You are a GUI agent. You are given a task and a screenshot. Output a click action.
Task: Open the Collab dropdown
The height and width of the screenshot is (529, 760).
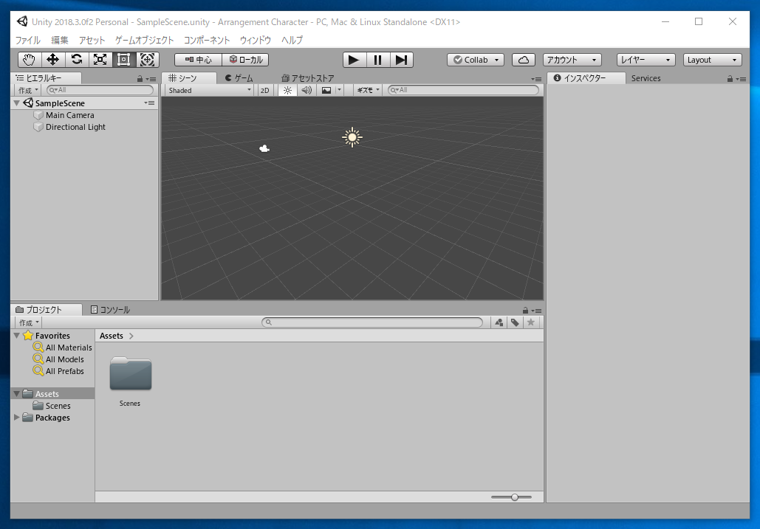475,60
